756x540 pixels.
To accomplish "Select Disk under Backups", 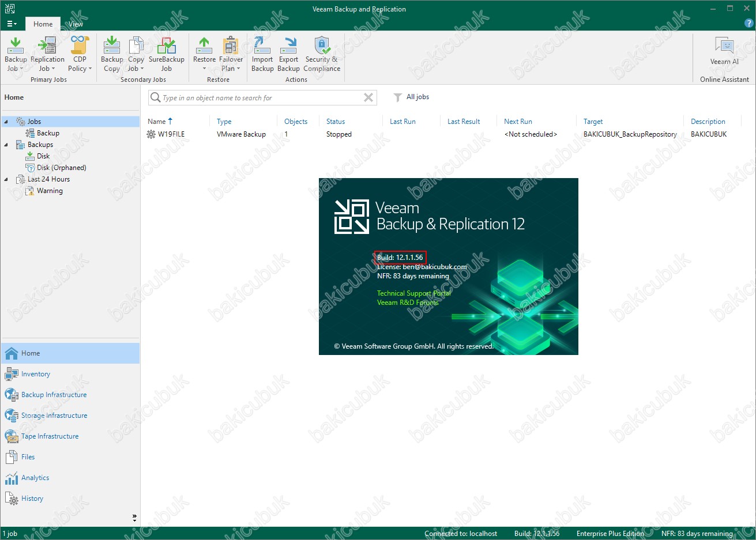I will (43, 156).
